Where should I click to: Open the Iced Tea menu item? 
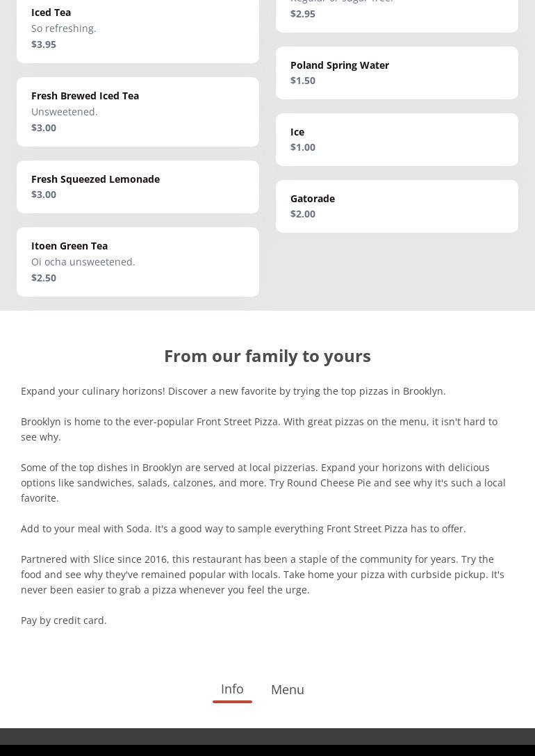[x=138, y=28]
